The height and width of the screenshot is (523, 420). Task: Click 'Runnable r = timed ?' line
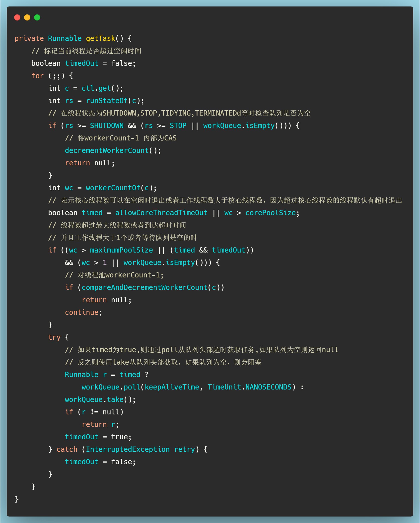pos(107,375)
